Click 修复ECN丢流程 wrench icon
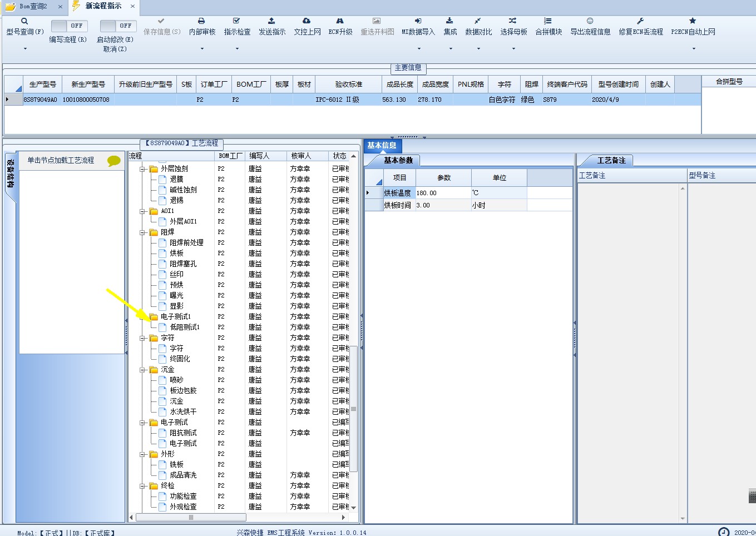This screenshot has height=536, width=756. [640, 21]
